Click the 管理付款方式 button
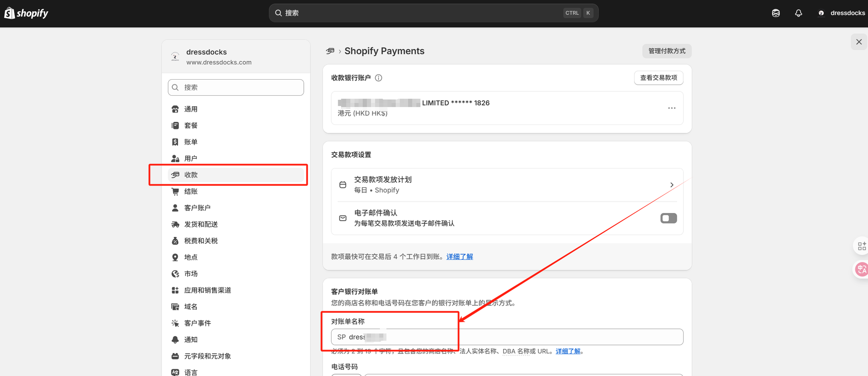Viewport: 868px width, 376px height. click(667, 51)
